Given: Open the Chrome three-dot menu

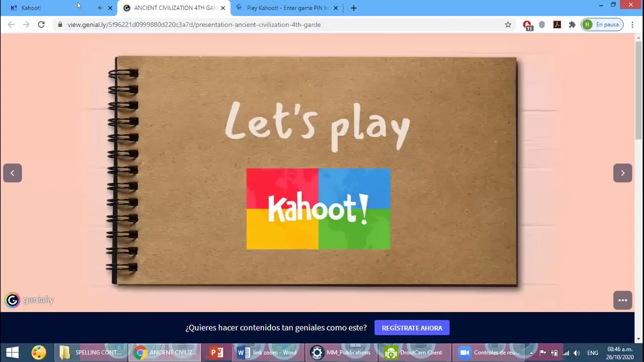Looking at the screenshot, I should [632, 25].
